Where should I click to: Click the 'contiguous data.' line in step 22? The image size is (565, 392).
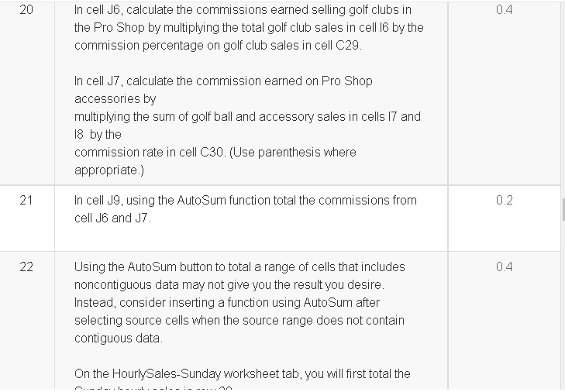tap(119, 339)
